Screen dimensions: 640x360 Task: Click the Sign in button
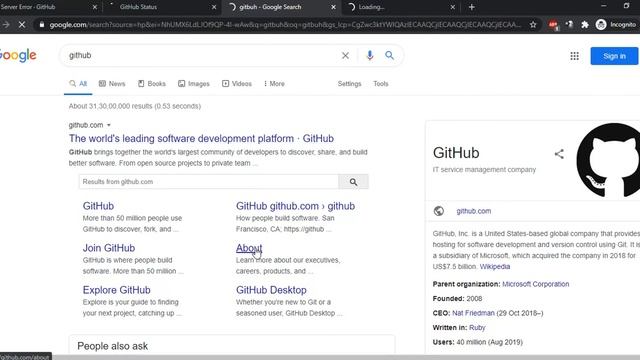pyautogui.click(x=614, y=56)
